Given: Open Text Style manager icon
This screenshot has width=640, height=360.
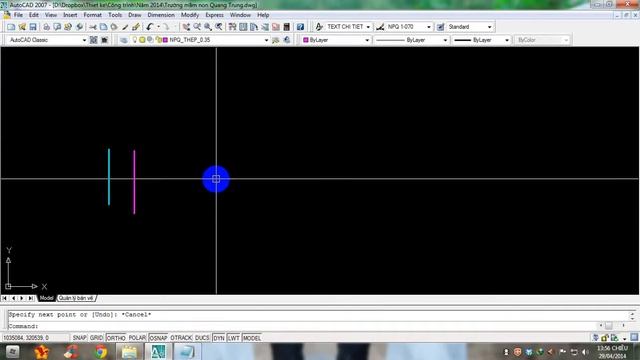Looking at the screenshot, I should (x=319, y=27).
